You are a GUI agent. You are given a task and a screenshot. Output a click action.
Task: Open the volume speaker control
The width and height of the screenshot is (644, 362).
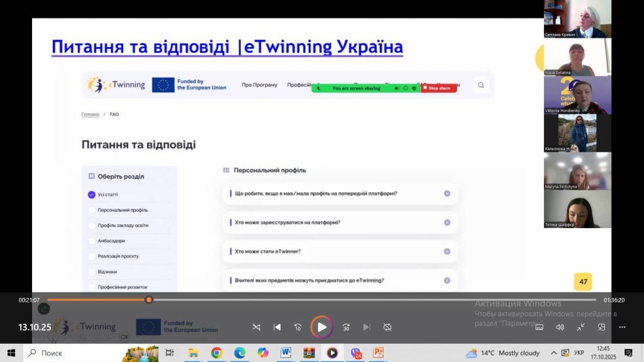pyautogui.click(x=560, y=327)
